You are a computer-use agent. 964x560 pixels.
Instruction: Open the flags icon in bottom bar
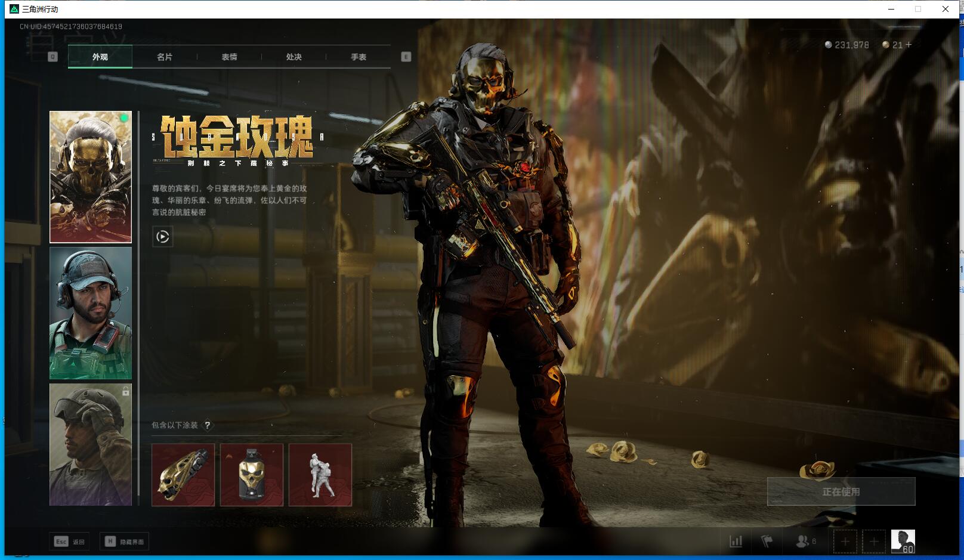[x=767, y=542]
